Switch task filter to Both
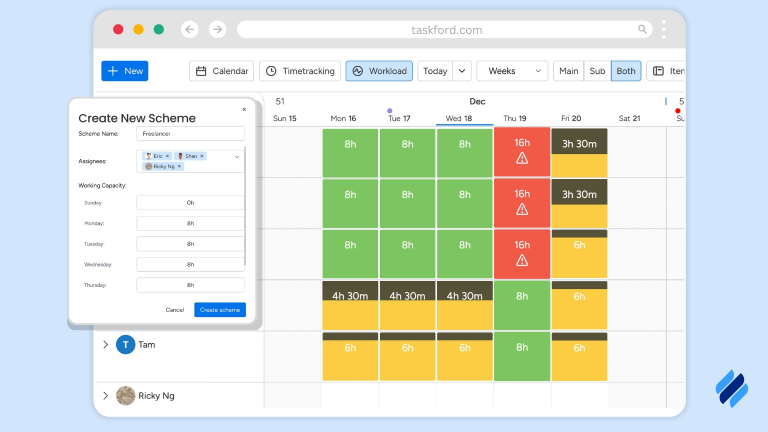Screen dimensions: 768x432 (626, 71)
